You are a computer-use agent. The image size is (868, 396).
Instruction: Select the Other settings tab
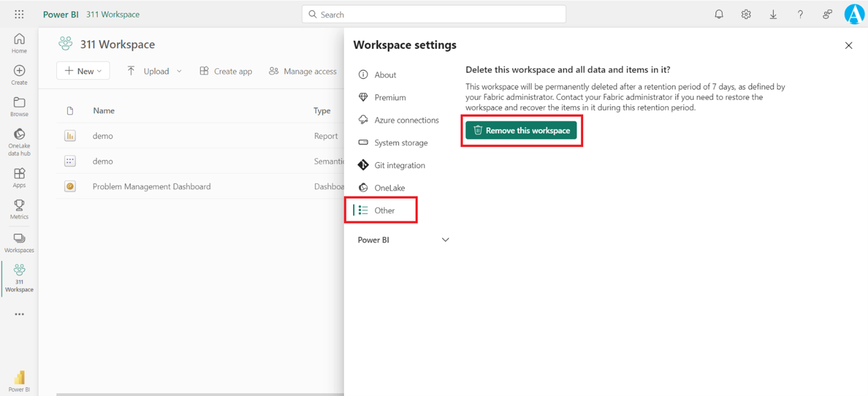pyautogui.click(x=384, y=210)
